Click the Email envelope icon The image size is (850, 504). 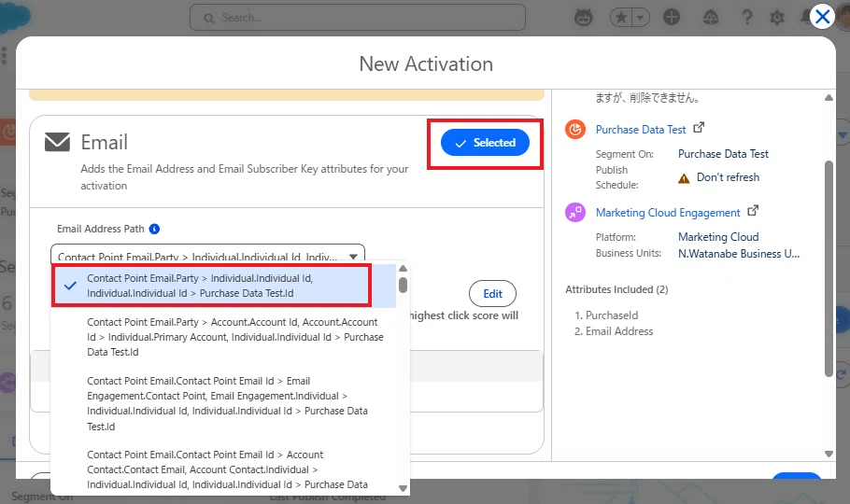click(57, 143)
